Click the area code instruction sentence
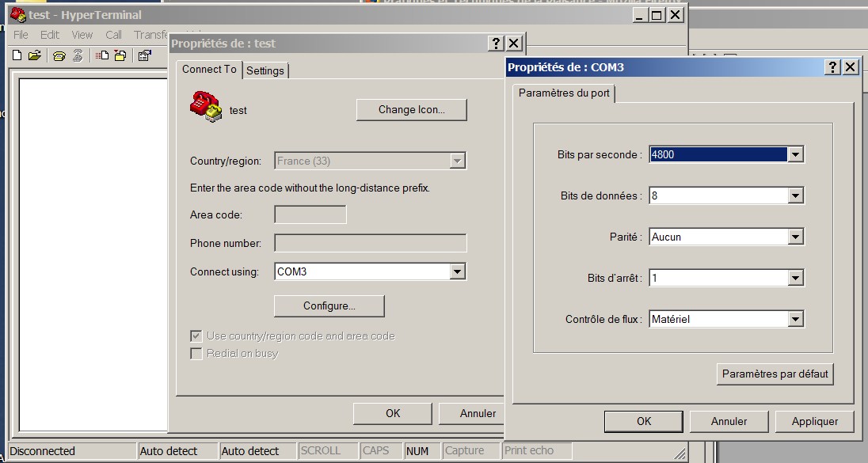This screenshot has width=868, height=463. click(x=310, y=188)
